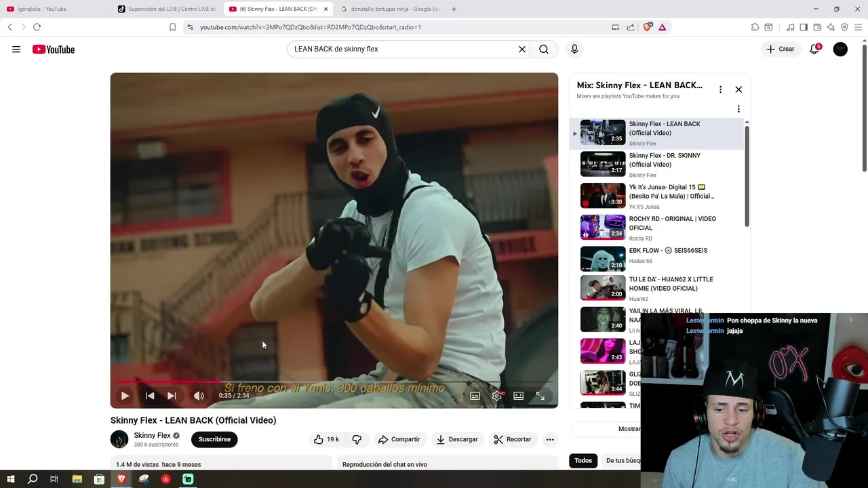
Task: Dislike the video with thumbs down
Action: 357,439
